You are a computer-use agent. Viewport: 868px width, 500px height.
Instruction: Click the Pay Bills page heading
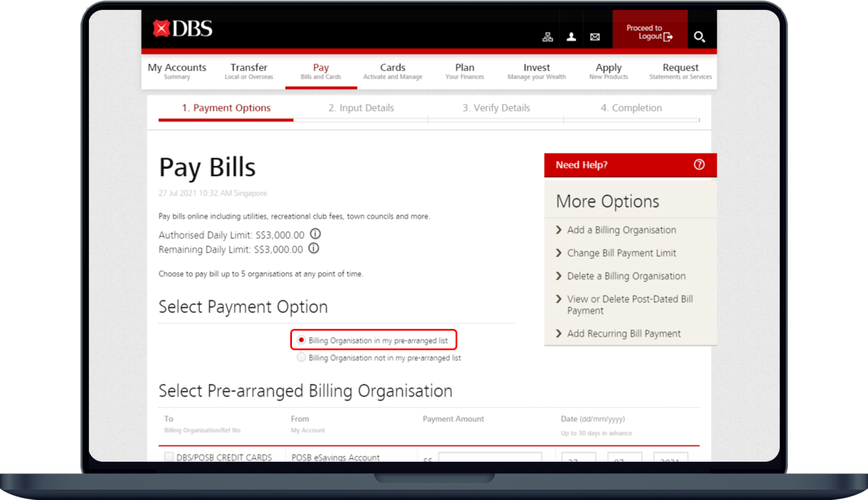tap(207, 168)
